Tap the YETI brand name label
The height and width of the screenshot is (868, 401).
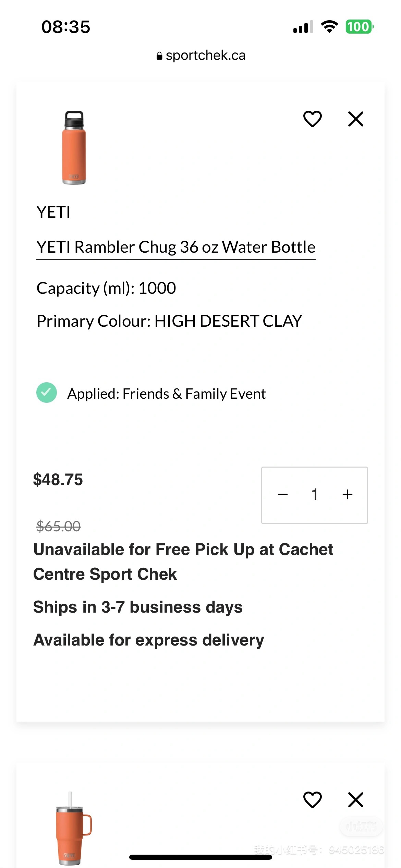click(x=53, y=212)
